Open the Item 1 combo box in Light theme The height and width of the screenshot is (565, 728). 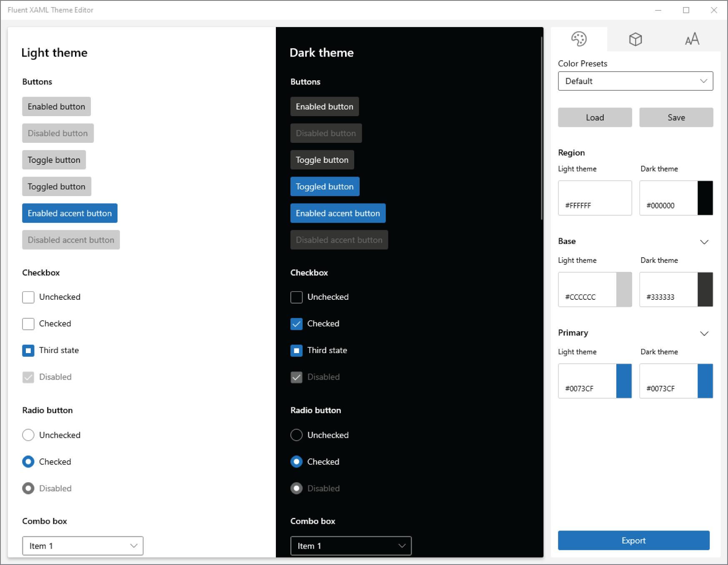(x=82, y=545)
